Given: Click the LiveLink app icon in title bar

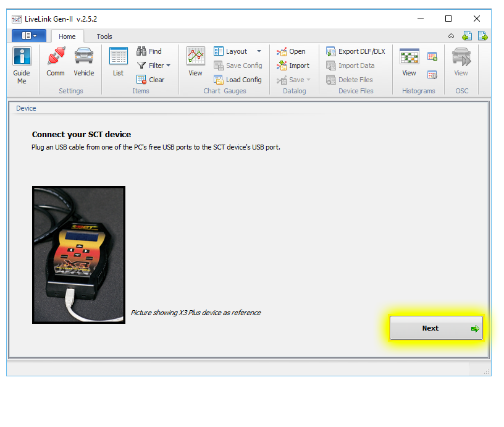Looking at the screenshot, I should click(17, 19).
